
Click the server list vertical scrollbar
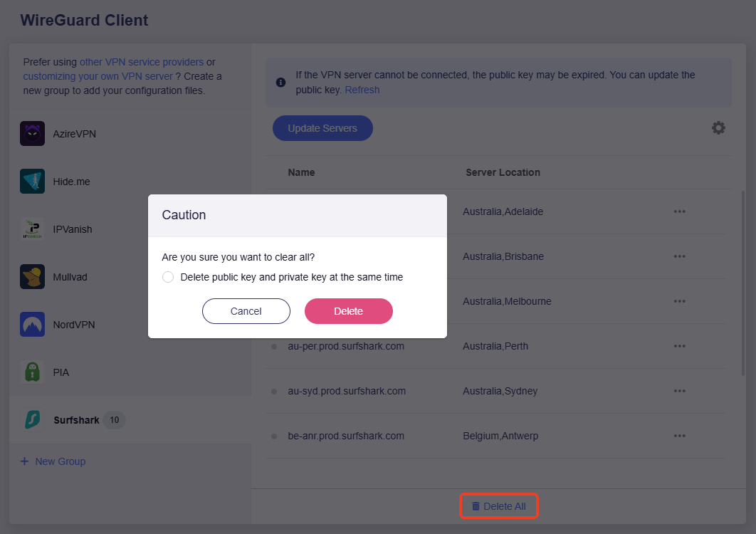[743, 285]
